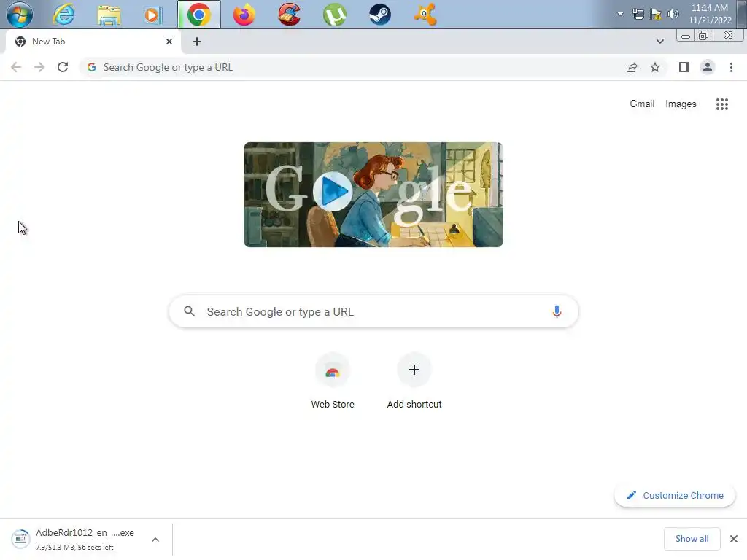Launch Windows Media Player from taskbar
The image size is (747, 560).
(x=152, y=15)
